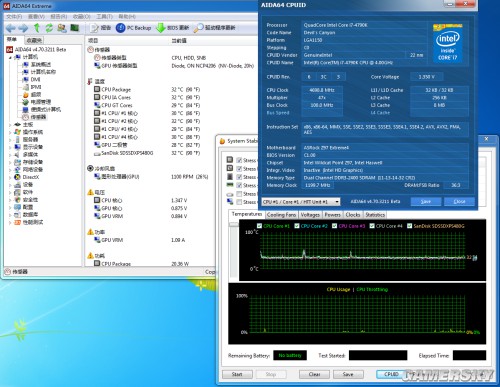Click the blue back arrow toolbar icon
This screenshot has height=387, width=500.
coord(11,28)
